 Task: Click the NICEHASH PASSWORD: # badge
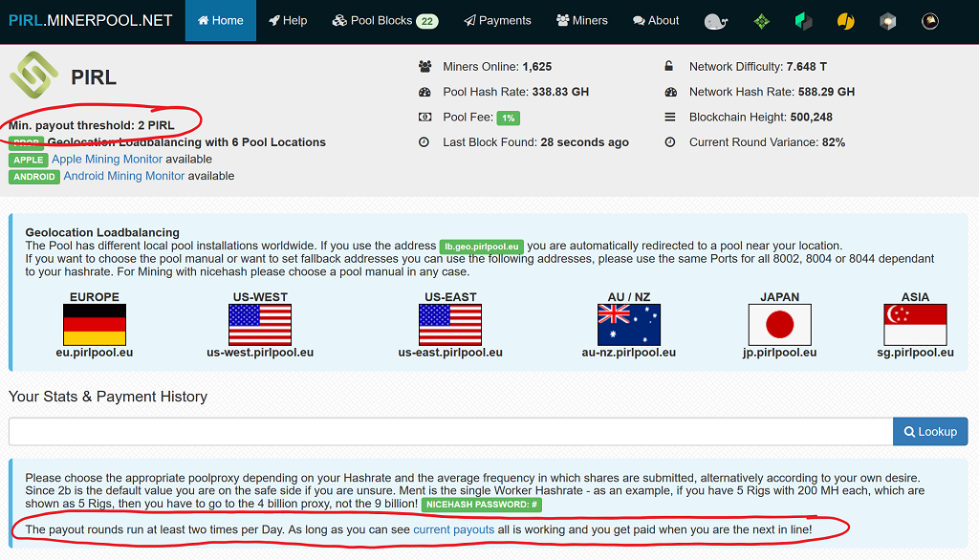482,505
